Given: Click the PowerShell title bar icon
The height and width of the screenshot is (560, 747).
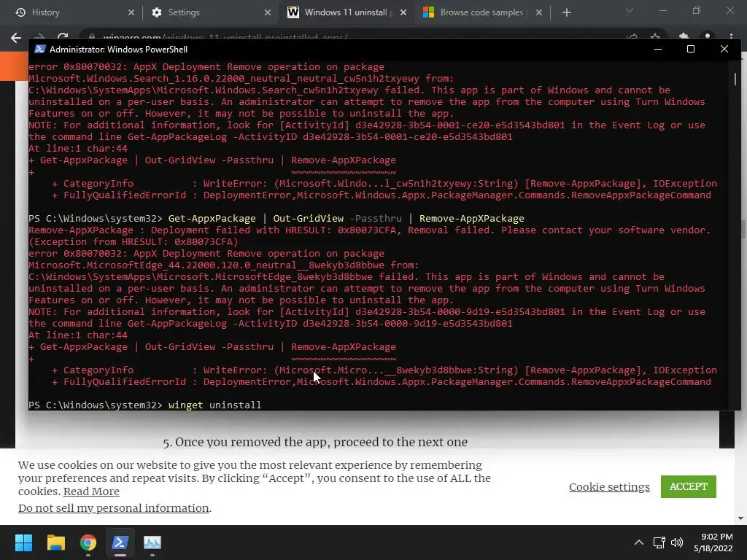Looking at the screenshot, I should click(x=40, y=49).
